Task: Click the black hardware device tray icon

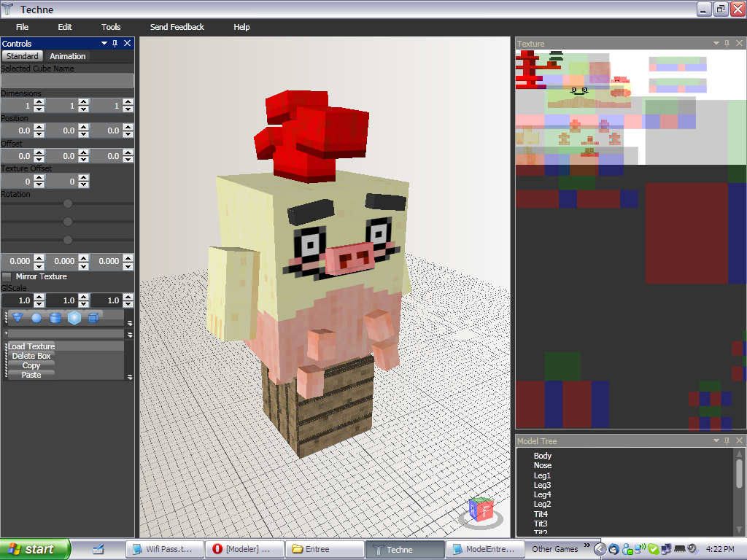Action: [x=680, y=549]
